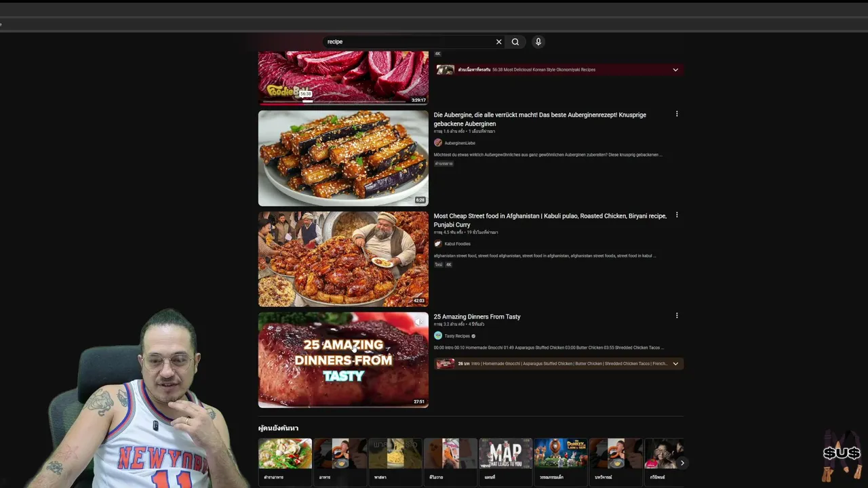
Task: Select the 'ดีไอวาย' related search card
Action: click(450, 461)
